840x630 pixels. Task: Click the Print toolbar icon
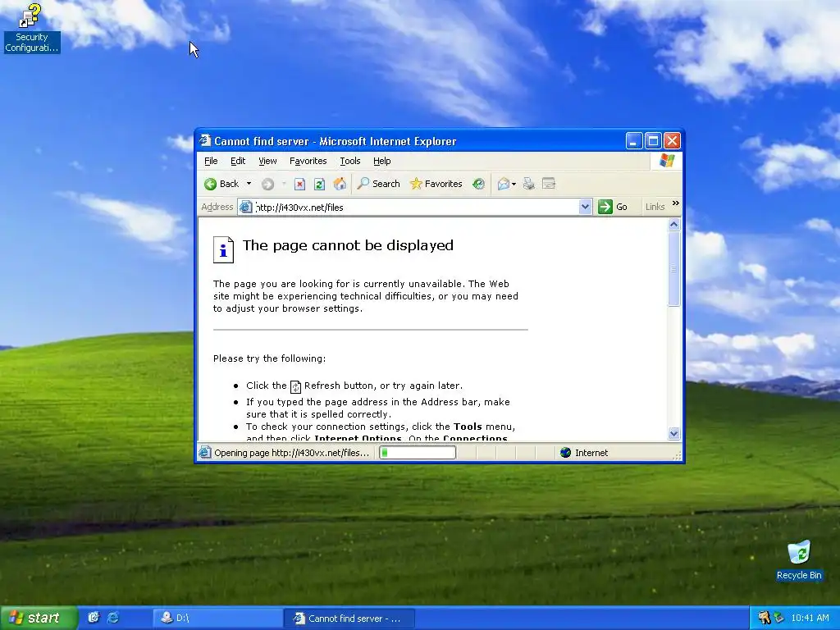pos(529,185)
